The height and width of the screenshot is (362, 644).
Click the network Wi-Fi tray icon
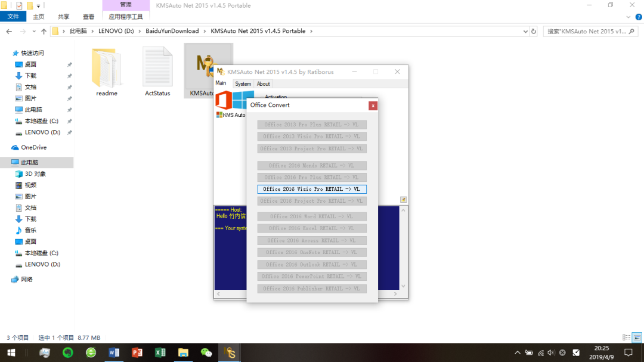click(540, 353)
